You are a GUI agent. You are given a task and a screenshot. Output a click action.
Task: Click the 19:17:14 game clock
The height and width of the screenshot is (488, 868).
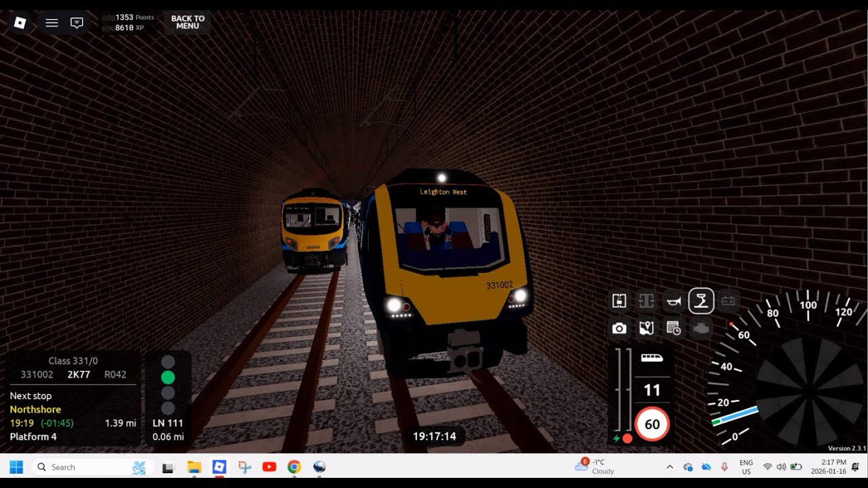(x=435, y=436)
